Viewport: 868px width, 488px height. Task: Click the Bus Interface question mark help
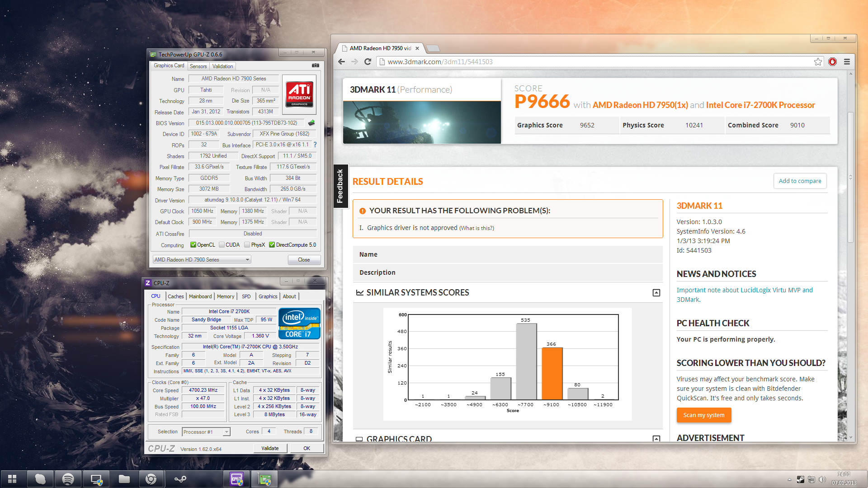315,145
